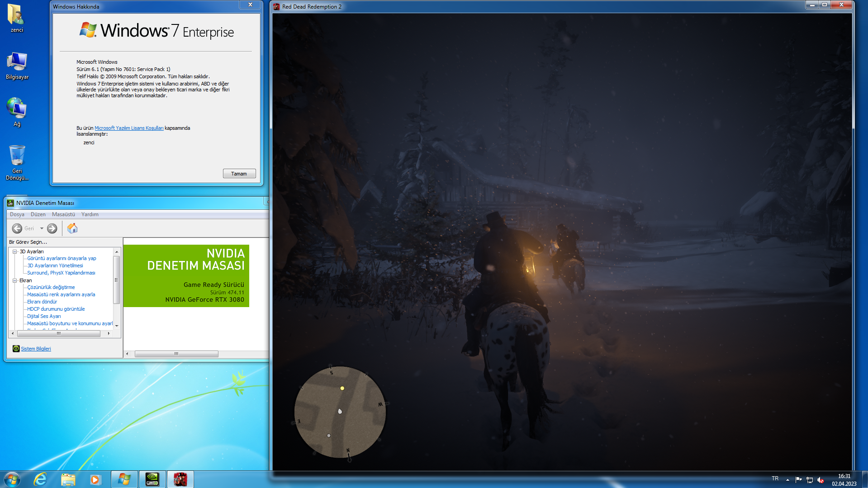The image size is (868, 488).
Task: Open Action Center flag in system tray
Action: (x=798, y=479)
